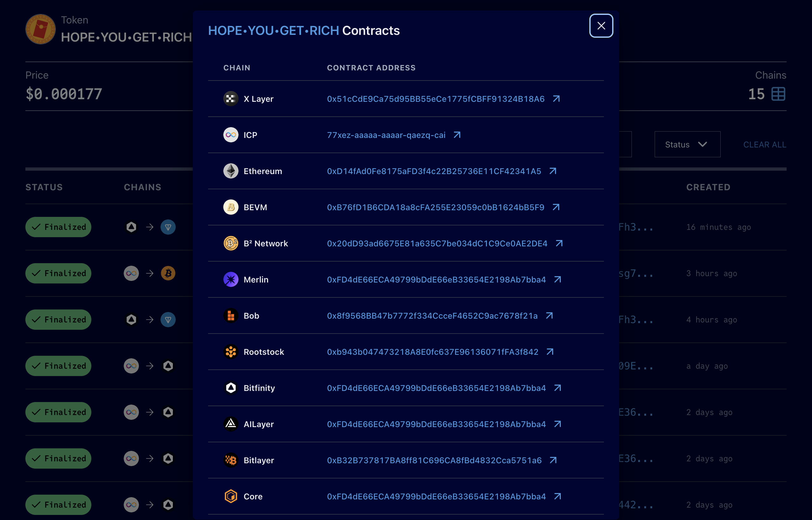Click the Rootstock chain logo
The height and width of the screenshot is (520, 812).
[231, 352]
